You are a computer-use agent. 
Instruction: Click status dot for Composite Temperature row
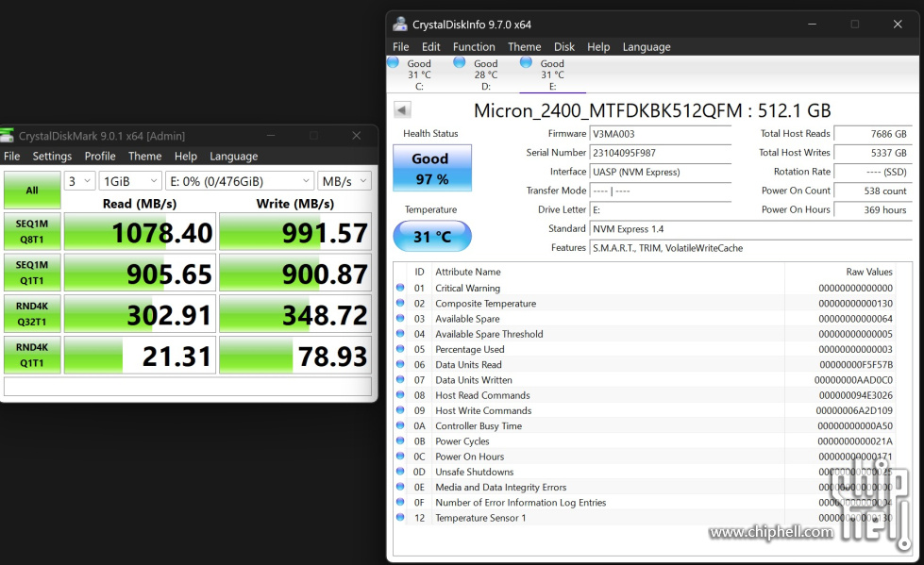point(400,303)
